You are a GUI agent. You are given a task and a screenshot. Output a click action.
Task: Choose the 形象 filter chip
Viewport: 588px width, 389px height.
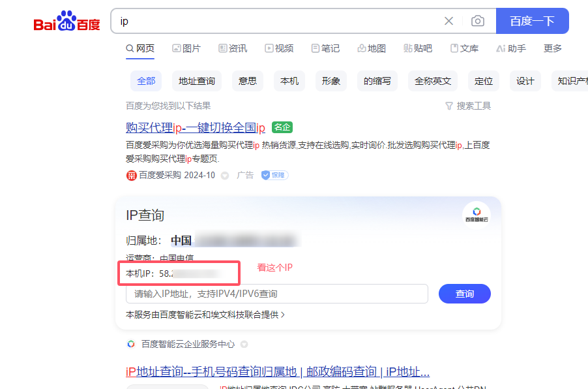point(331,81)
